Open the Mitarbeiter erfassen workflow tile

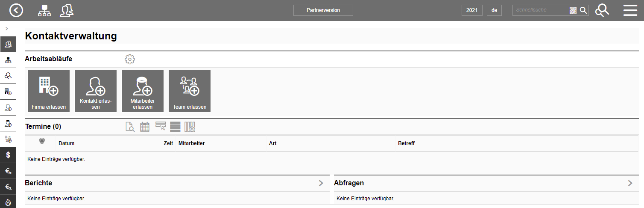click(x=143, y=91)
